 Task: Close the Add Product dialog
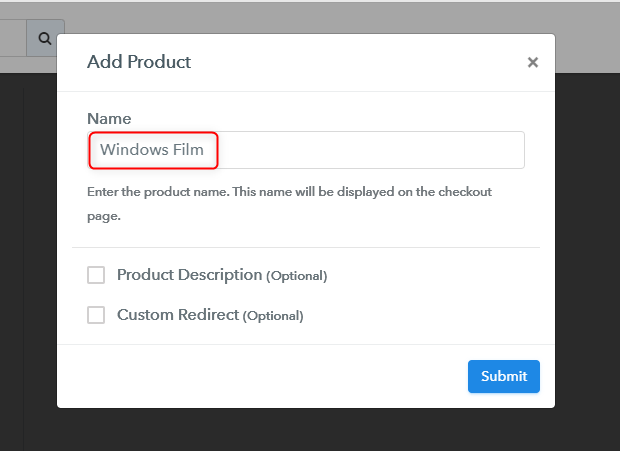point(533,62)
